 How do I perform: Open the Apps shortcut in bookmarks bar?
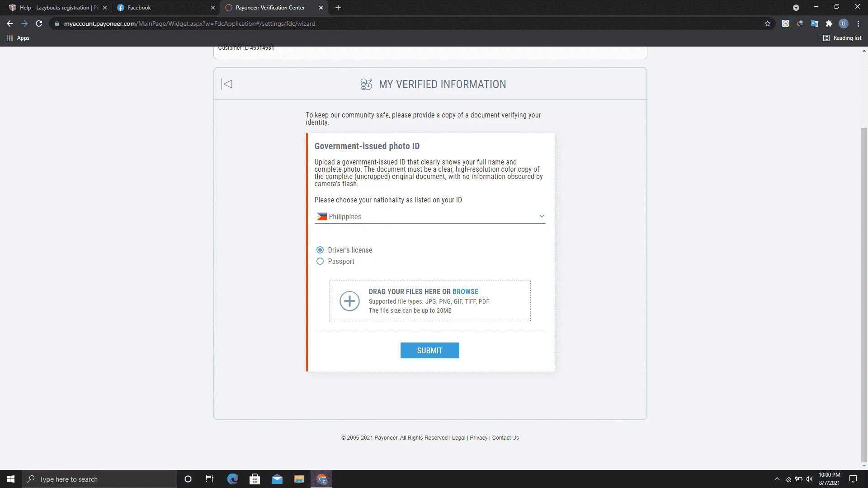click(x=18, y=38)
